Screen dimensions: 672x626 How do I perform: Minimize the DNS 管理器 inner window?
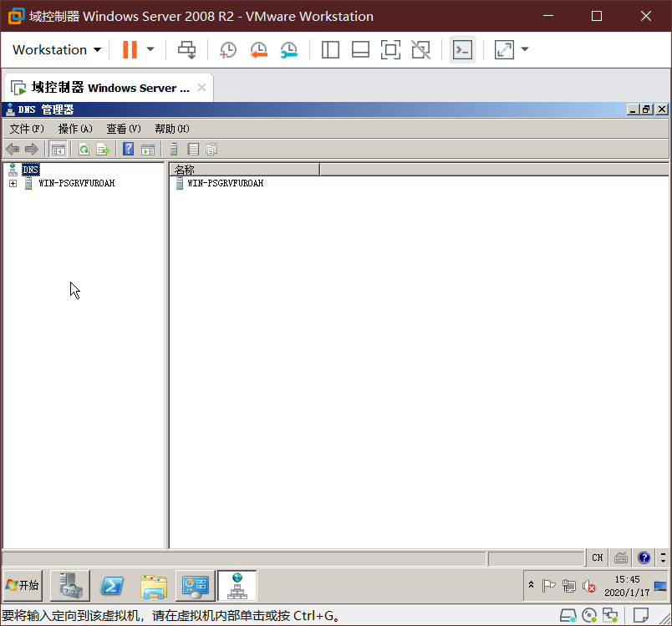pos(633,109)
